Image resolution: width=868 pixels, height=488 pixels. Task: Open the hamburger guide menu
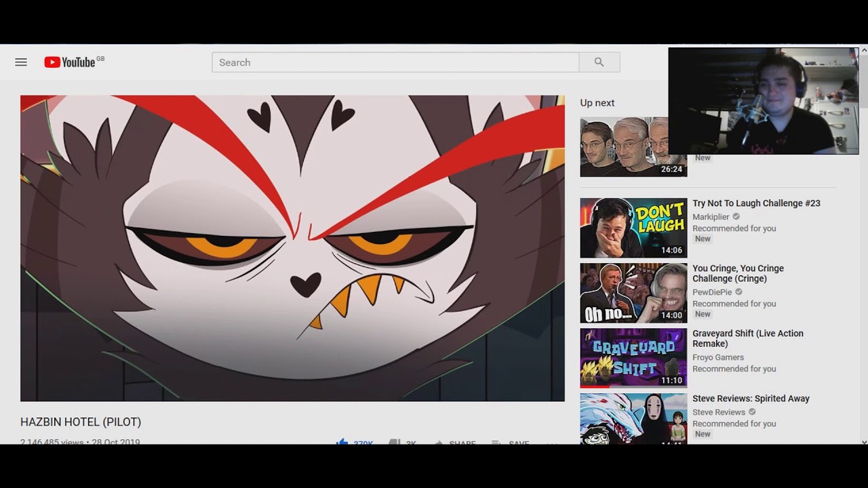pos(21,62)
